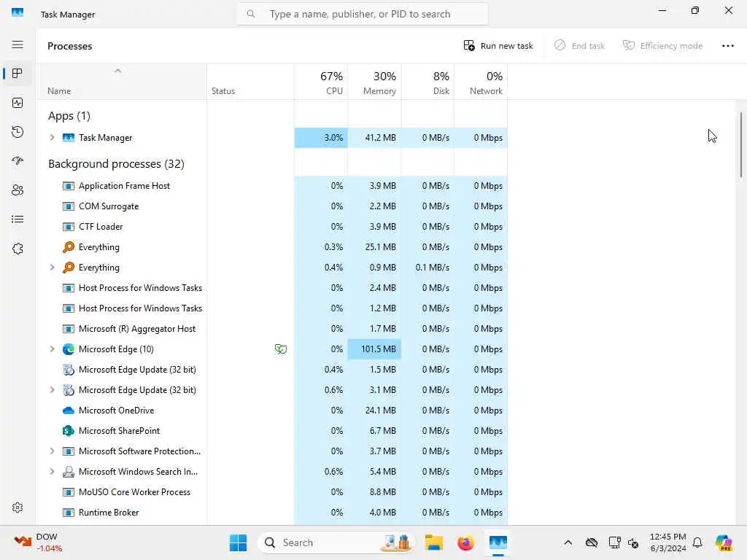Viewport: 747px width, 560px height.
Task: Click the Background processes (32) heading
Action: [116, 164]
